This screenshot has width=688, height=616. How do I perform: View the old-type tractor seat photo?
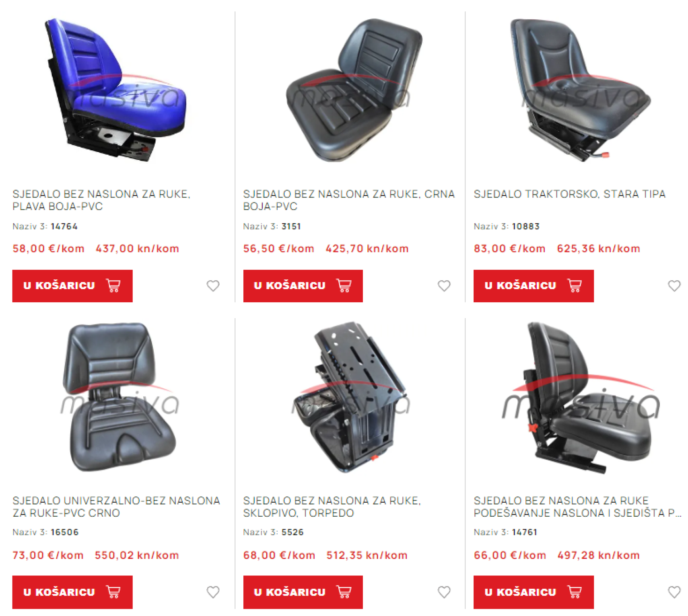[580, 90]
